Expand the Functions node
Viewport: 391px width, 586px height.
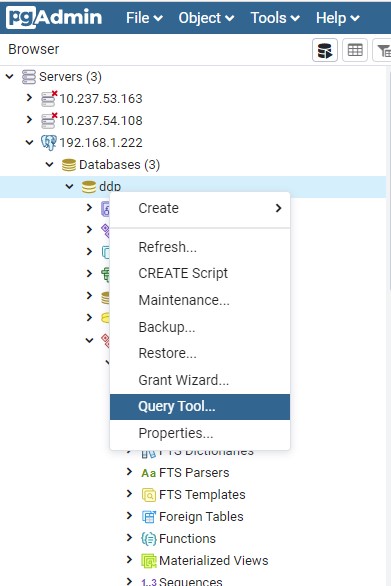click(129, 538)
